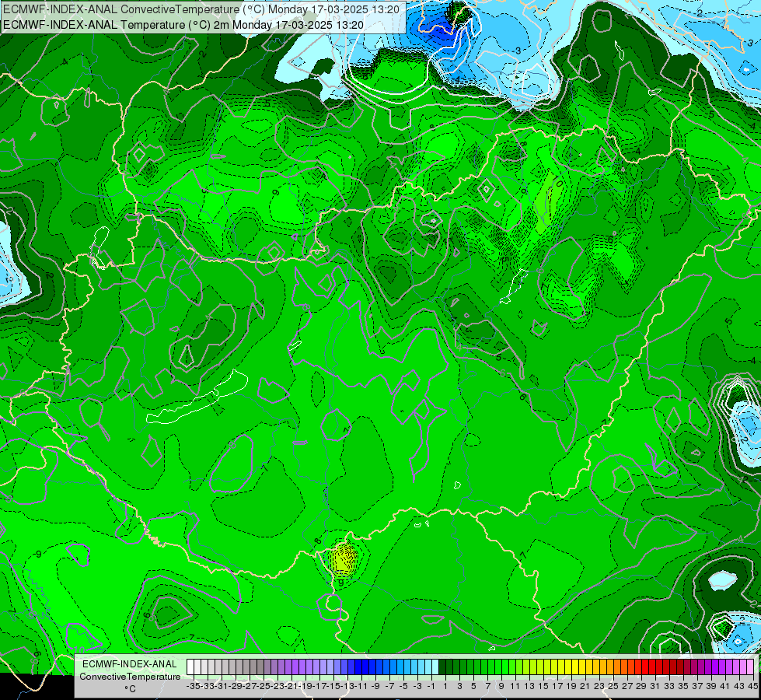Click the legend tick label '-35'

tap(193, 686)
